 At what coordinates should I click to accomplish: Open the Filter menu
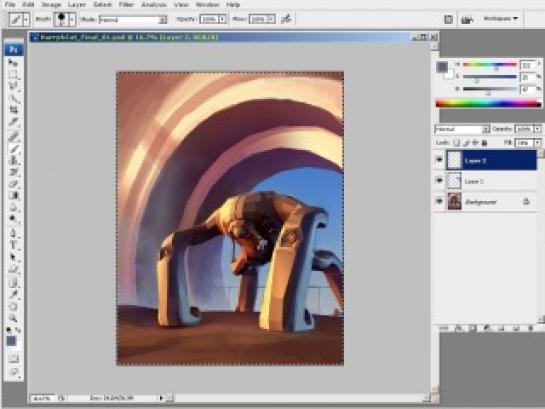(x=127, y=5)
